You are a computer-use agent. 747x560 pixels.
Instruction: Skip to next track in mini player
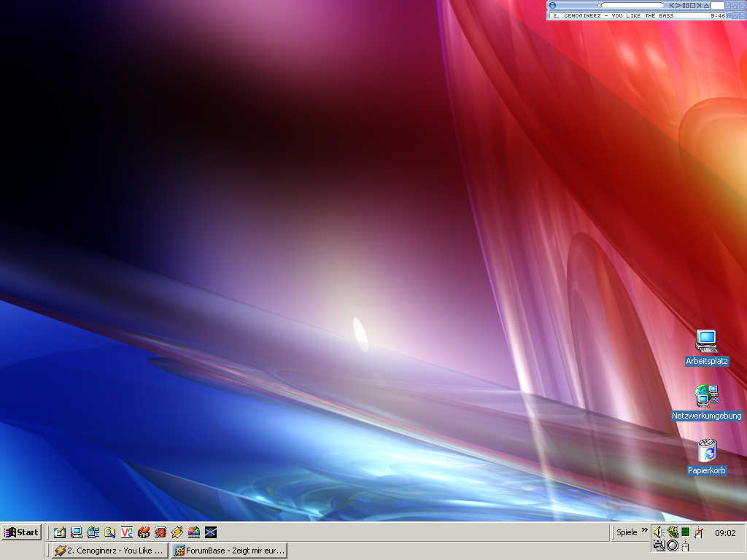click(699, 6)
